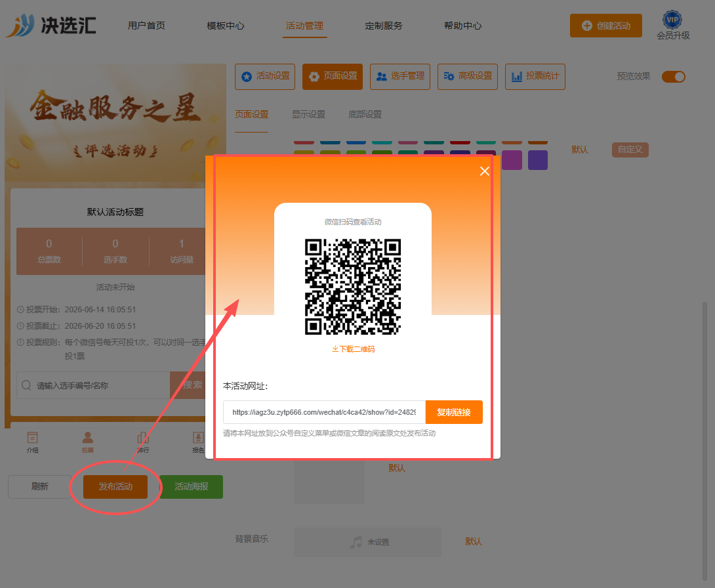Open 定制服务 menu
Screen dimensions: 715x588
(384, 26)
